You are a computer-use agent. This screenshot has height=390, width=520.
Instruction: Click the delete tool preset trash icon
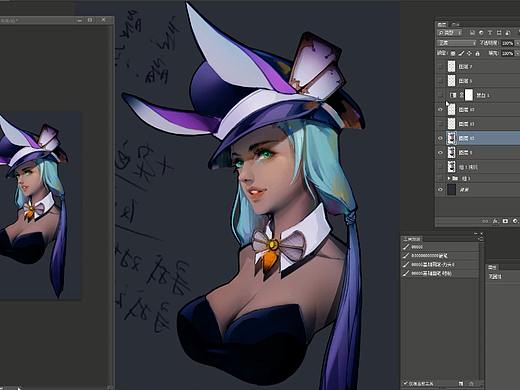[x=471, y=384]
